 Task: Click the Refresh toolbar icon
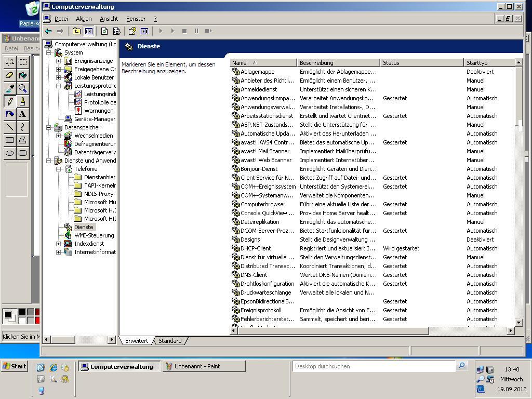(104, 31)
